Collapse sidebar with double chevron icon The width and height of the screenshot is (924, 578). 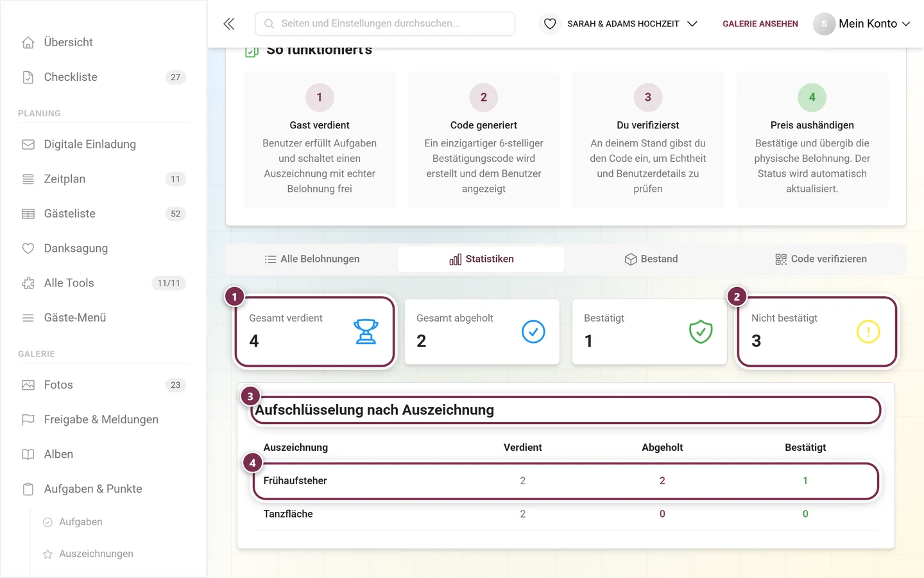[229, 24]
